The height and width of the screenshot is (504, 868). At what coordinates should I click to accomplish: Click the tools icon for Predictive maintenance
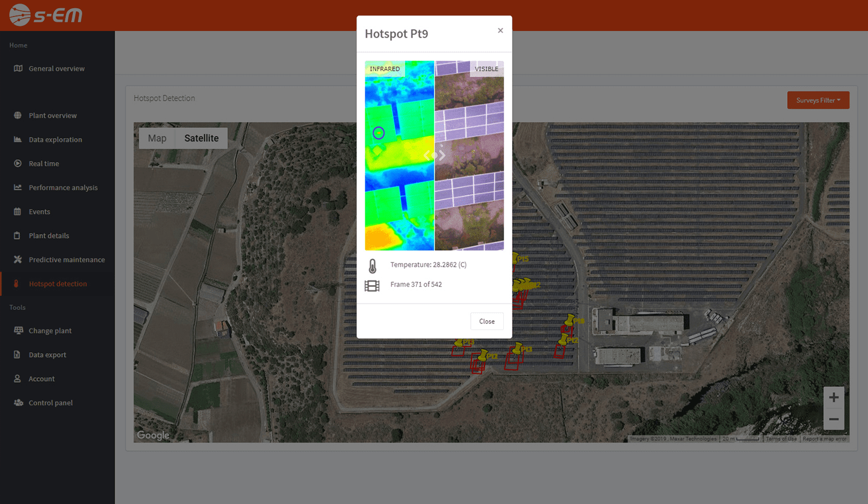(18, 259)
